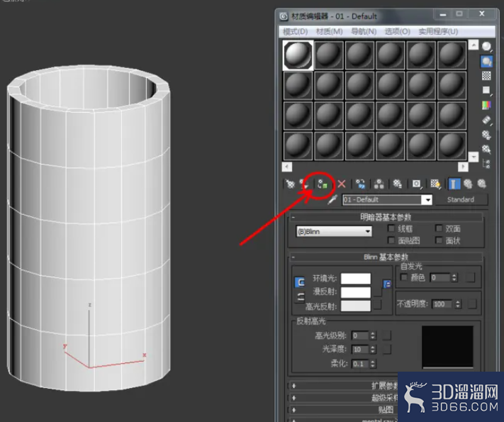Open Material/Map Navigator icon

[486, 164]
